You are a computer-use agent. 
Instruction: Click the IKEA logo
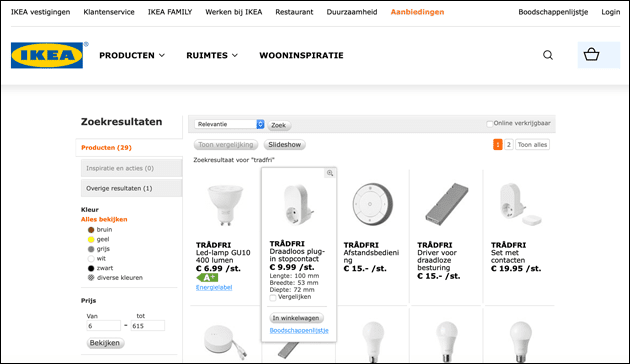pos(47,55)
